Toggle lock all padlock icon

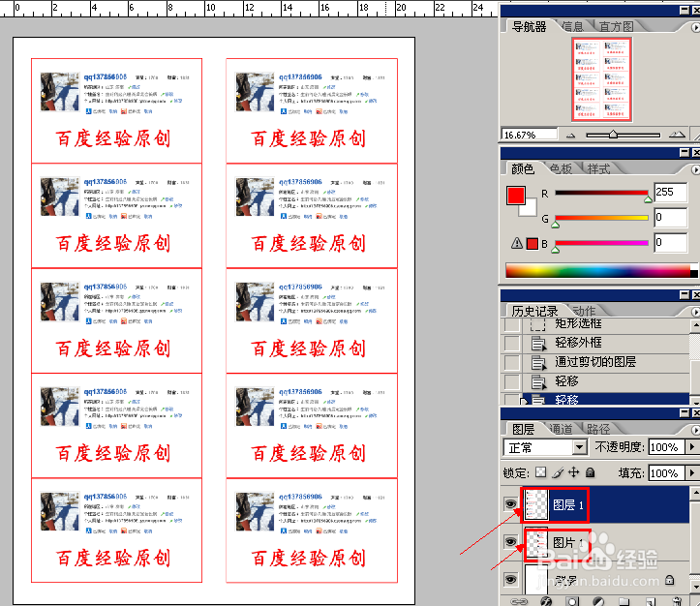[x=591, y=472]
